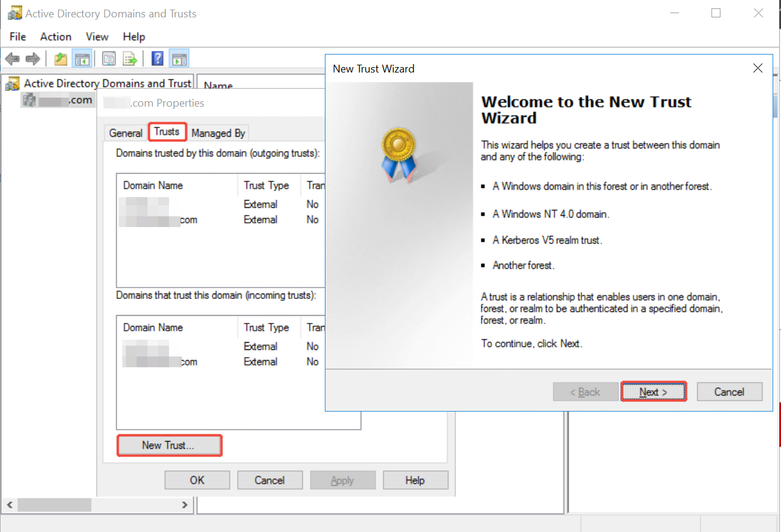Viewport: 781px width, 532px height.
Task: Toggle Show/Hide Console Tree toolbar icon
Action: tap(82, 59)
